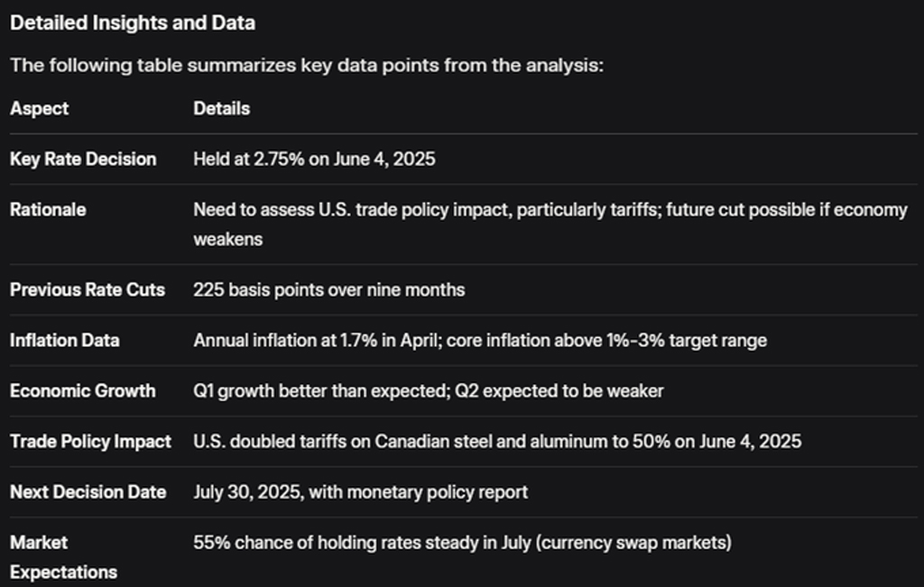Select "225 basis points over nine months" cell
Image resolution: width=924 pixels, height=587 pixels.
point(329,289)
